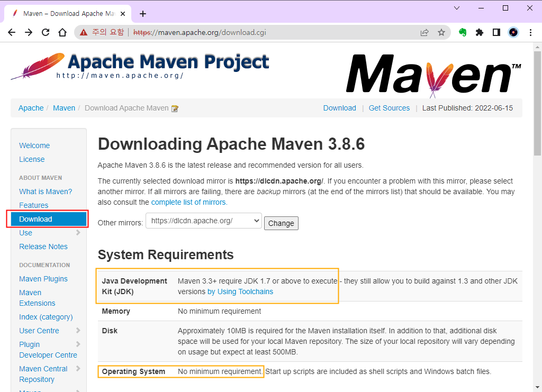Toggle the browser side panel
This screenshot has width=542, height=392.
[x=496, y=32]
